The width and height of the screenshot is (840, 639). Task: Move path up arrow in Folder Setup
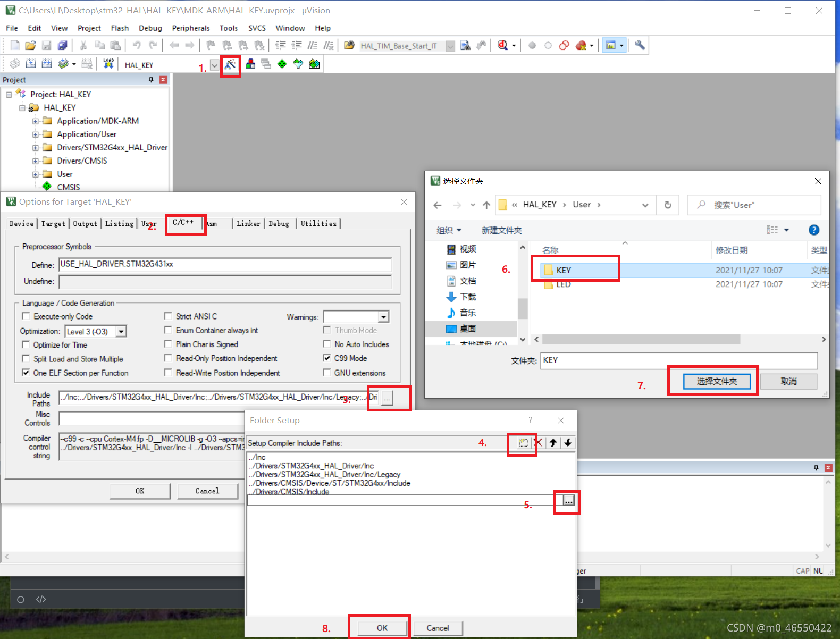click(553, 443)
